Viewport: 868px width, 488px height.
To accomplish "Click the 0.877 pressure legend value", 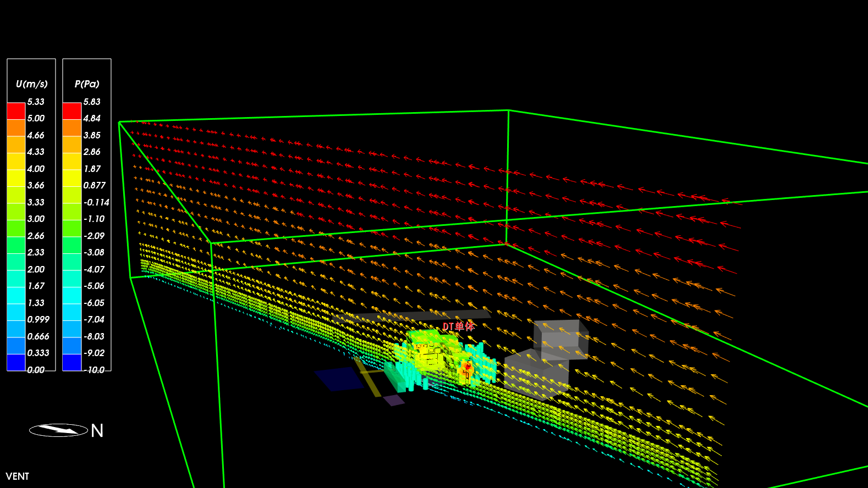I will [x=94, y=185].
